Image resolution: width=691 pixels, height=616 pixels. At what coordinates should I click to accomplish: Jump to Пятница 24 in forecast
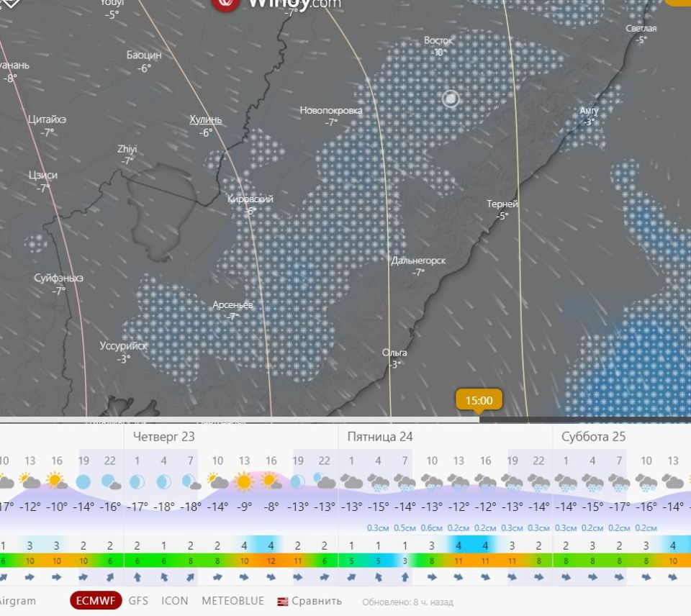click(x=379, y=437)
